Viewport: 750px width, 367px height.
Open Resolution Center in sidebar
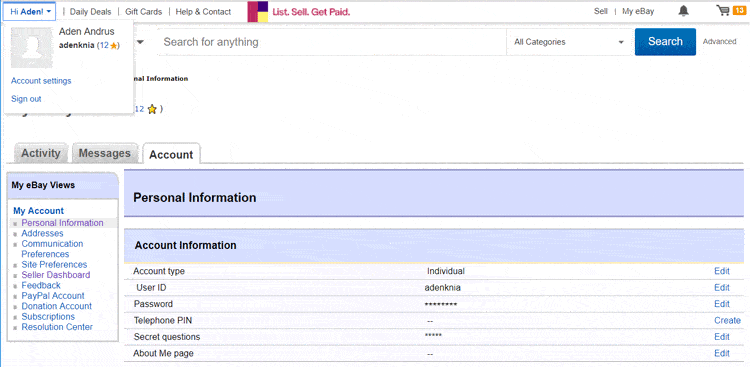click(57, 327)
